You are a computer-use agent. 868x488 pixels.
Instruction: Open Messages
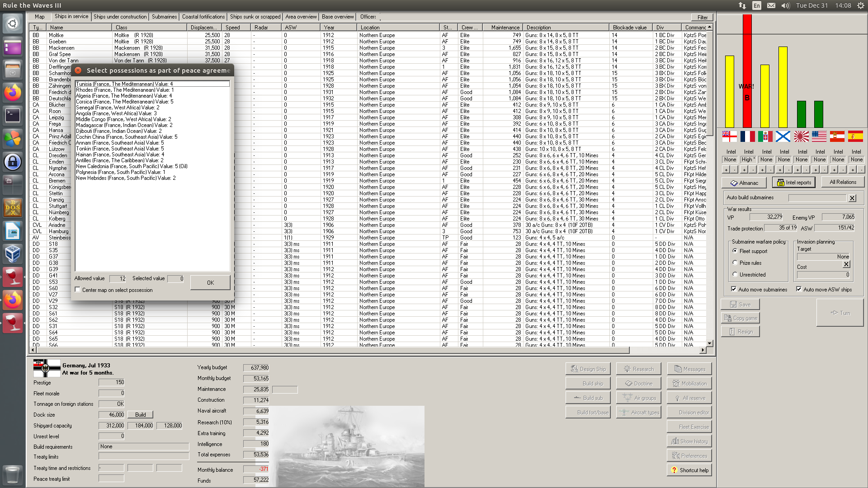(x=689, y=369)
